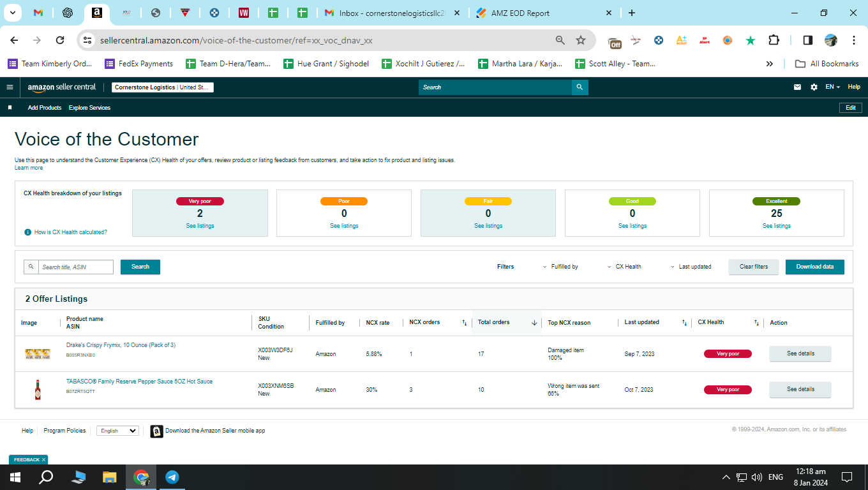Open Add Products menu item

pyautogui.click(x=45, y=108)
